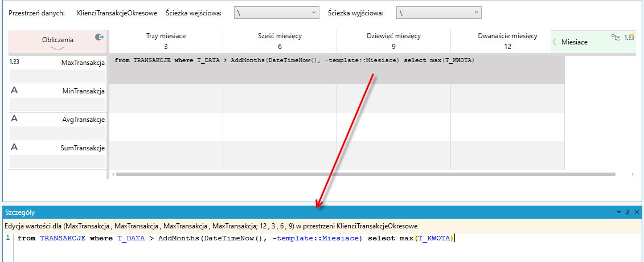Open the Ścieżka wyjściowa combo box

click(438, 13)
